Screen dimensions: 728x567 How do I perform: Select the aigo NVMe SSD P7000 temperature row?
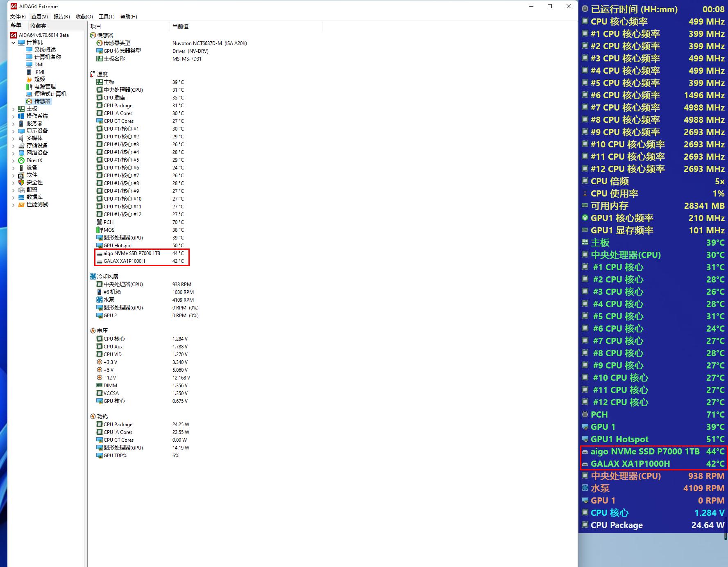click(132, 253)
